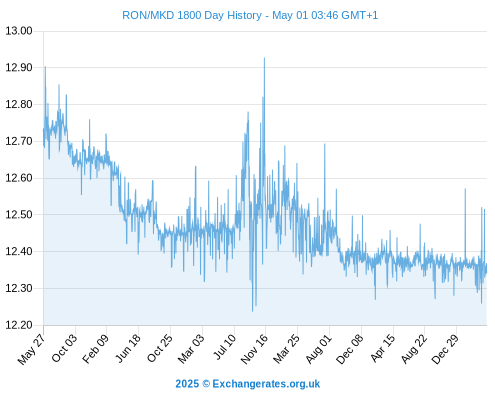Click the lowest dip below 12.30
This screenshot has height=400, width=495.
coord(252,311)
